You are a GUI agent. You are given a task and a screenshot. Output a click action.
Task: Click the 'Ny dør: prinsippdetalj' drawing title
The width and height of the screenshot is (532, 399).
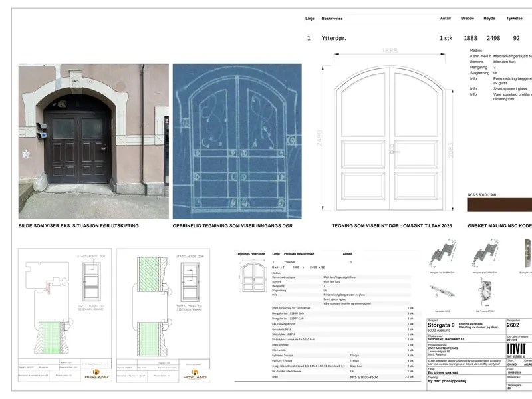pos(447,381)
